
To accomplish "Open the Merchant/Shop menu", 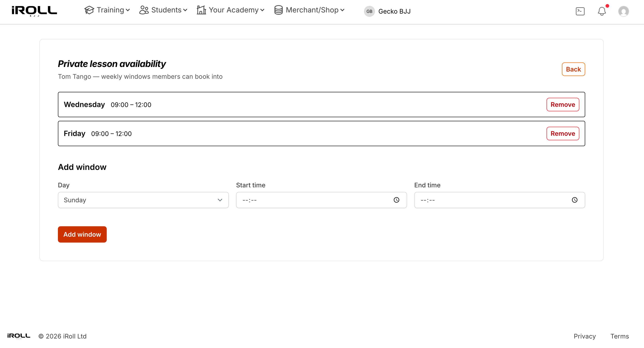I will (x=310, y=10).
